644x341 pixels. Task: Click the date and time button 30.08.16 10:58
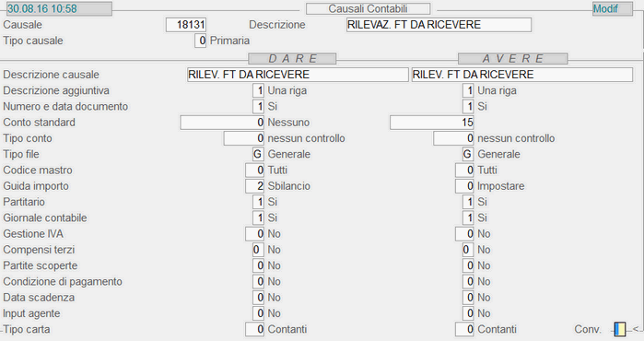pyautogui.click(x=59, y=8)
